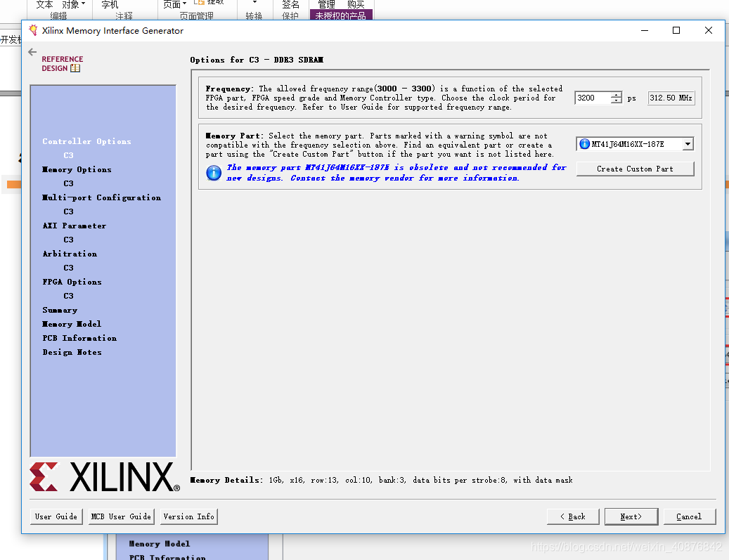This screenshot has height=560, width=729.
Task: Click Memory Model in the background window
Action: 160,544
